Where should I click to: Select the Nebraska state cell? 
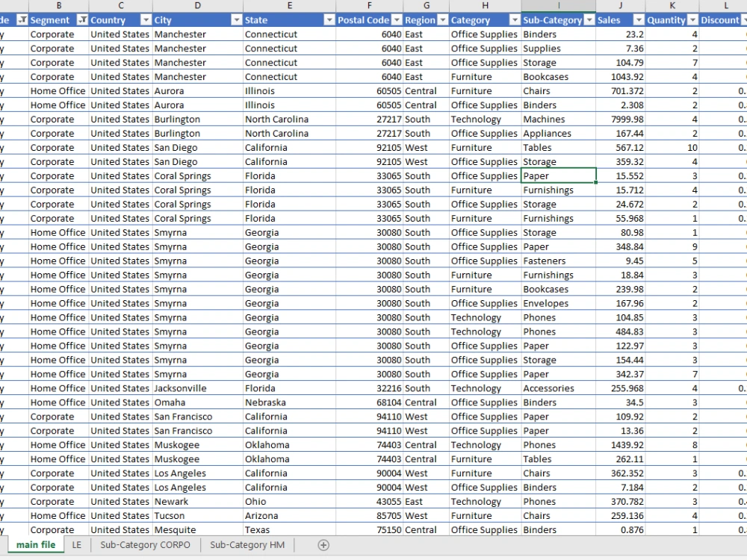coord(290,402)
